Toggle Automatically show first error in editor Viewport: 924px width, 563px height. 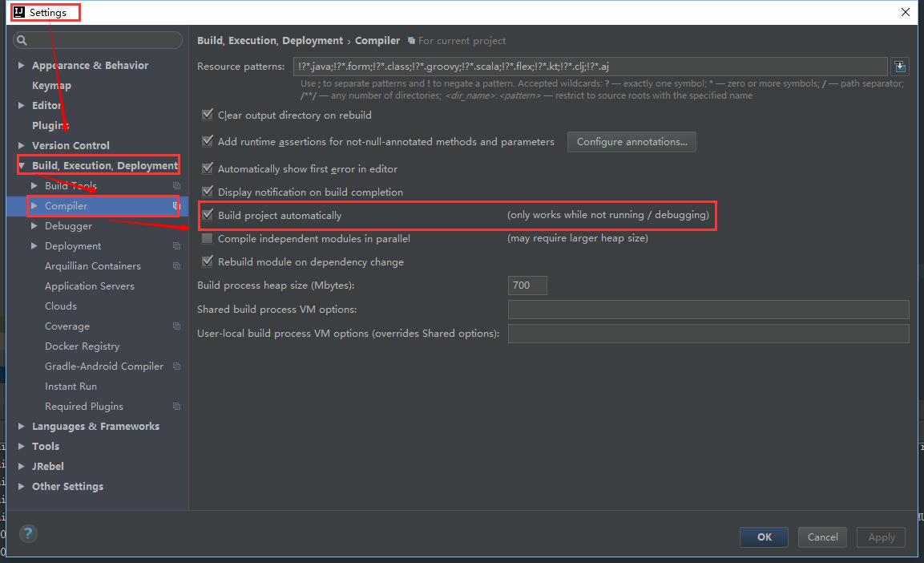(x=207, y=168)
